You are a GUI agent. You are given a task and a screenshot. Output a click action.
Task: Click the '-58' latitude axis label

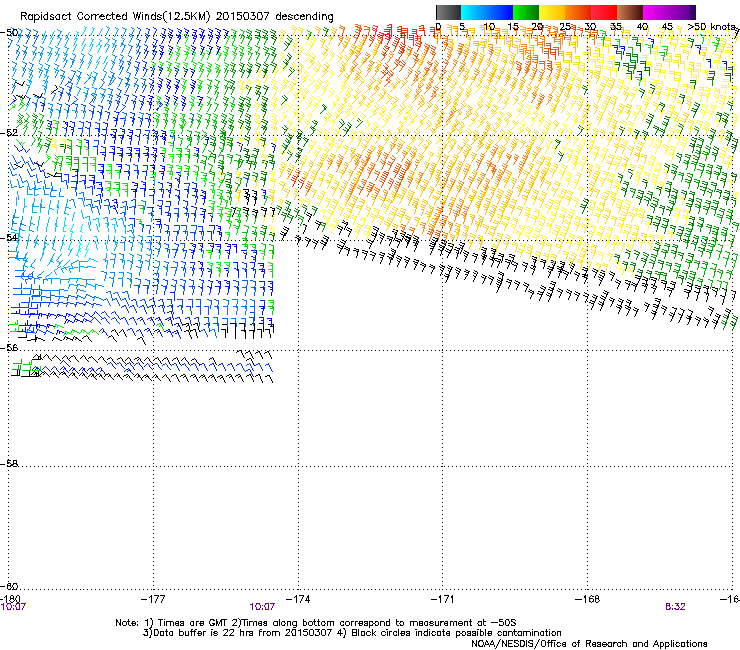click(10, 464)
